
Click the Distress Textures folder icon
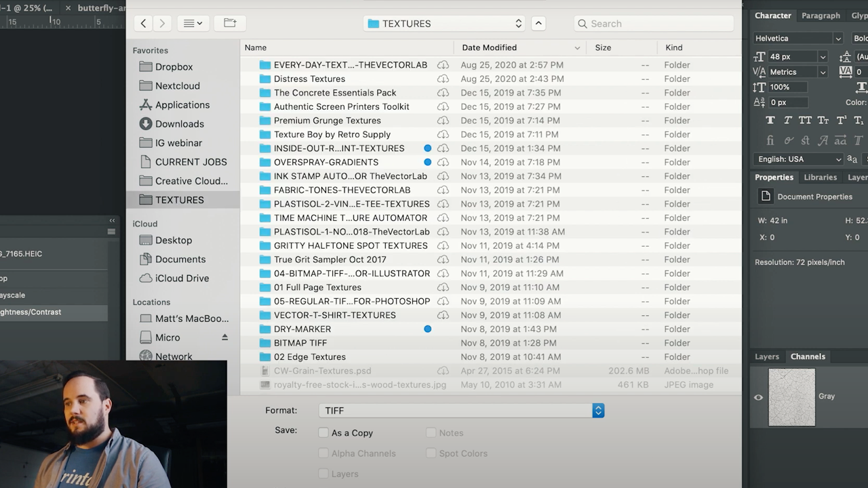tap(265, 79)
